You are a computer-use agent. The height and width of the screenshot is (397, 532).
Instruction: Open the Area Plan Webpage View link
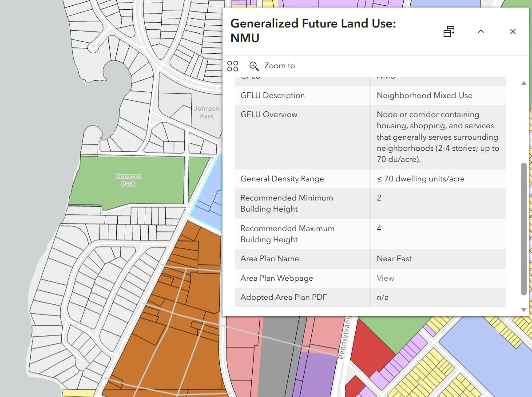tap(385, 278)
